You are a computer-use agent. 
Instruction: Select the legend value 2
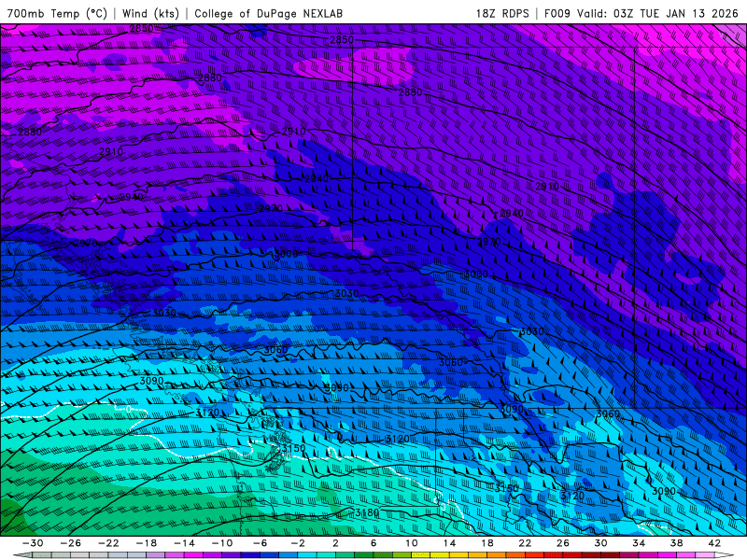[x=335, y=543]
